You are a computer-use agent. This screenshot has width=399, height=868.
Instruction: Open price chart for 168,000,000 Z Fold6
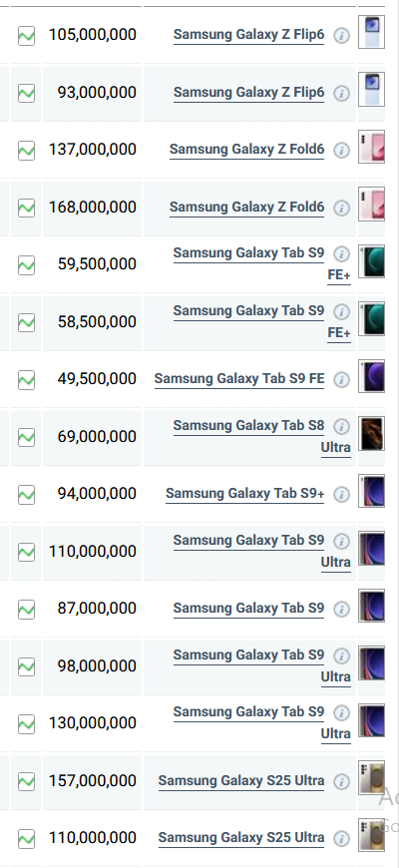click(26, 209)
